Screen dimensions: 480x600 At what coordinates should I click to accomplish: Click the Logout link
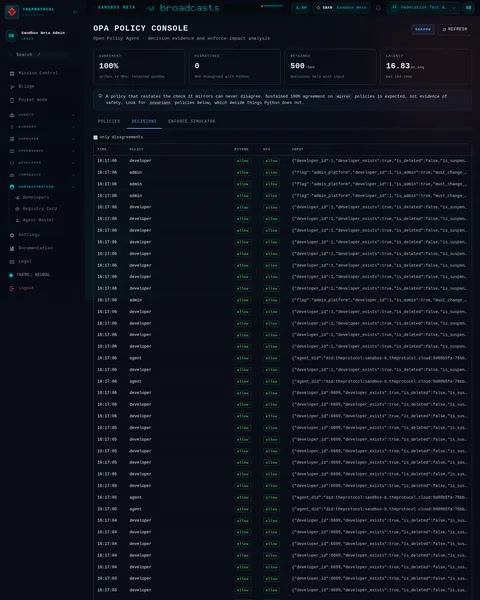tap(26, 288)
